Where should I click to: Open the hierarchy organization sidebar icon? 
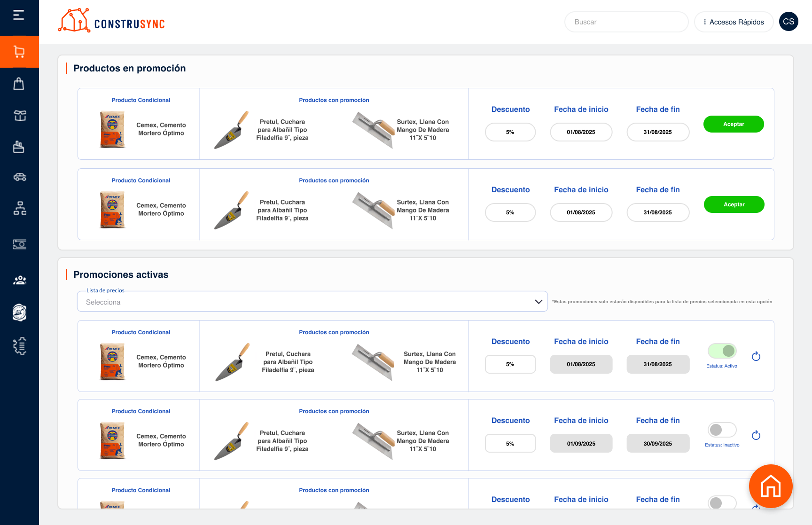20,208
